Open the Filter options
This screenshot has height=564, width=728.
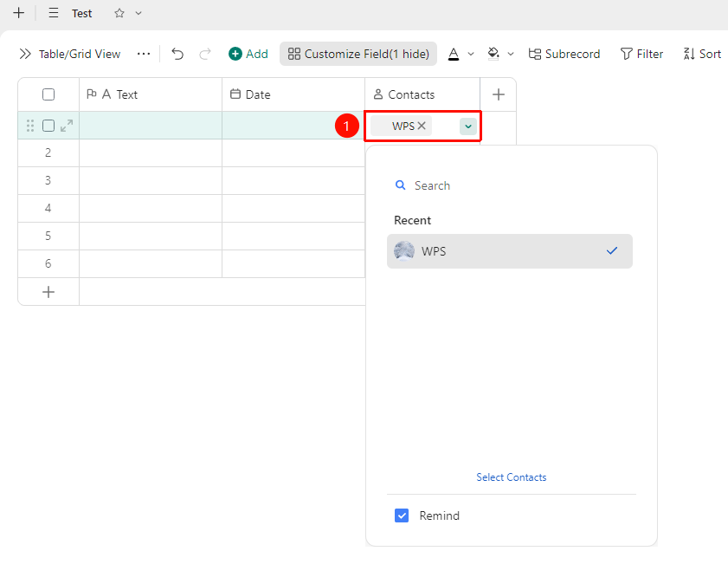[641, 54]
